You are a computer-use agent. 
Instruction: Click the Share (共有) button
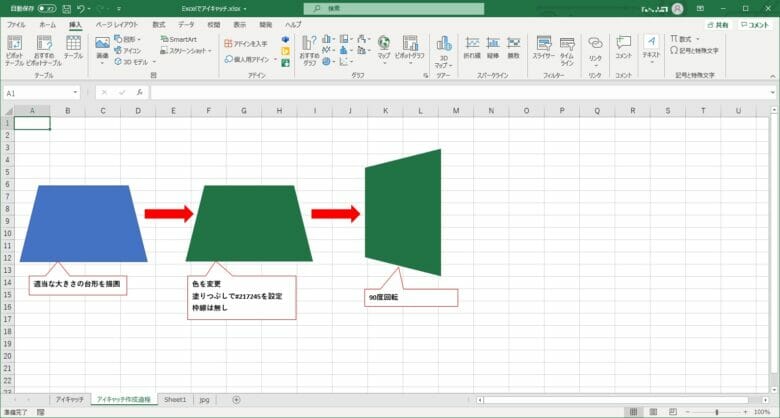[717, 23]
